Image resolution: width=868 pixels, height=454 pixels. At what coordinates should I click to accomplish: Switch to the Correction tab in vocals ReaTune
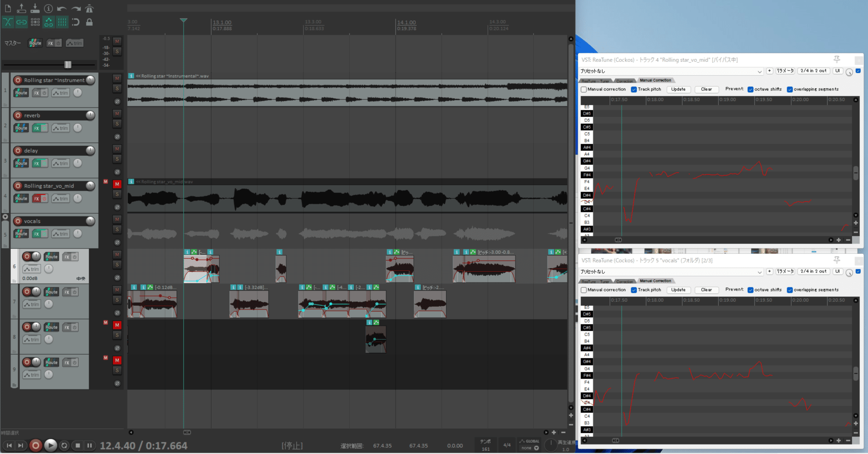625,282
